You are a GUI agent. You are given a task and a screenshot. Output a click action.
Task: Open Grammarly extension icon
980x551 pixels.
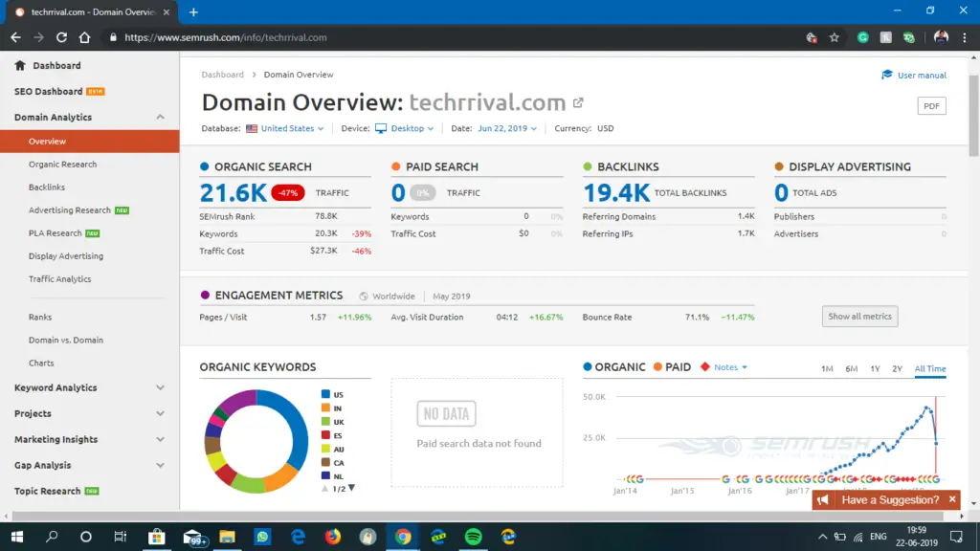(862, 37)
